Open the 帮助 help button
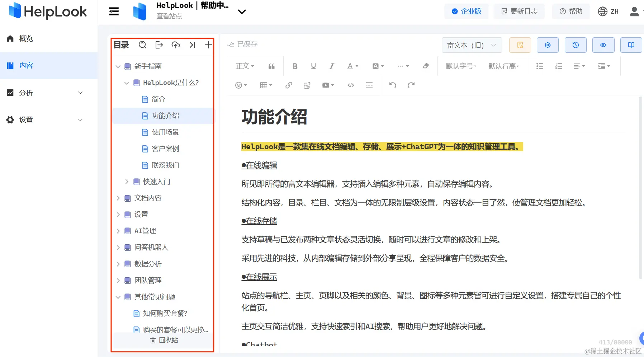 (x=571, y=11)
